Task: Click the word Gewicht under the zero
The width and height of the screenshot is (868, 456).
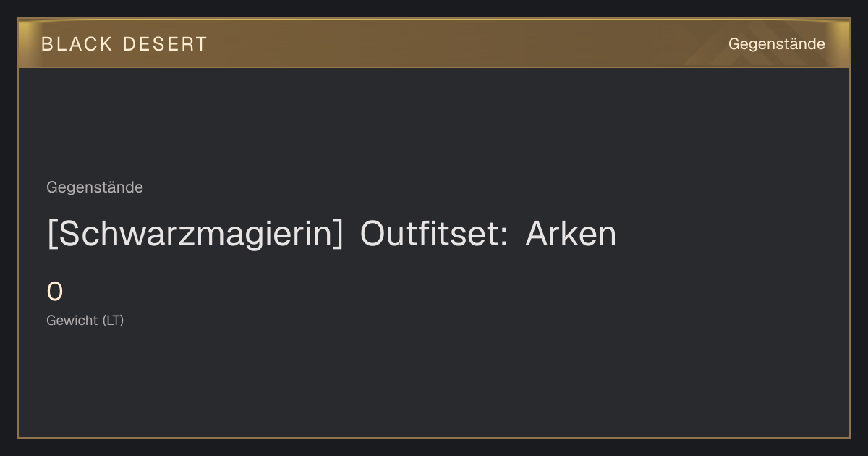Action: (72, 320)
